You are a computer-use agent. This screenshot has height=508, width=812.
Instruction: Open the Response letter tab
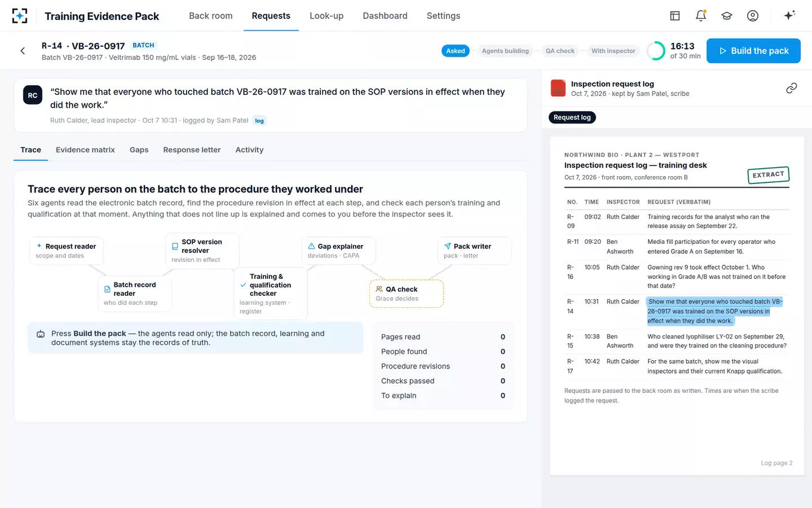click(192, 150)
